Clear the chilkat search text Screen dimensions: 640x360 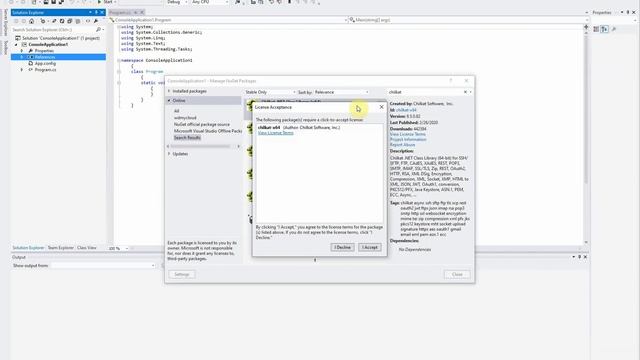coord(465,92)
